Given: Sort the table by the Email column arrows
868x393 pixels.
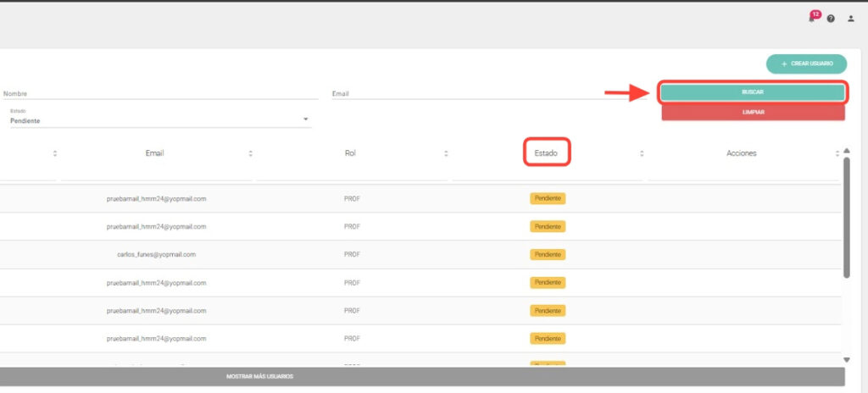Looking at the screenshot, I should click(x=250, y=153).
